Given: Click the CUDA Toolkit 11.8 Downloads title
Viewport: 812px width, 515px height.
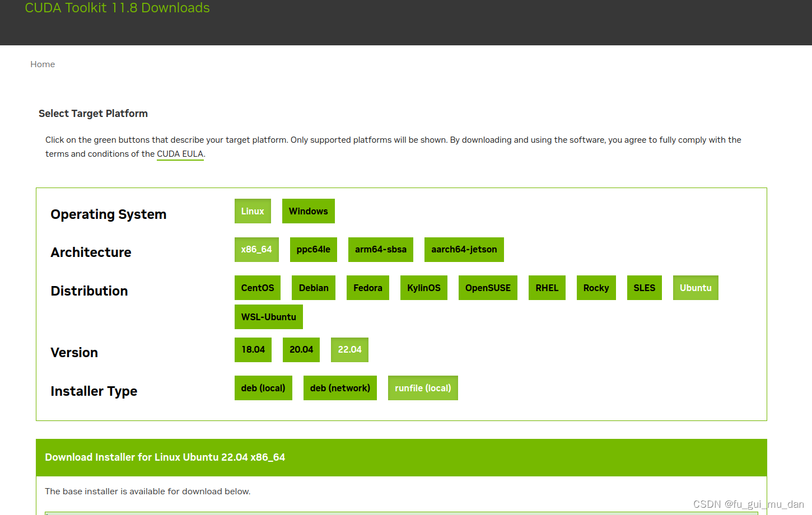Looking at the screenshot, I should click(x=117, y=8).
